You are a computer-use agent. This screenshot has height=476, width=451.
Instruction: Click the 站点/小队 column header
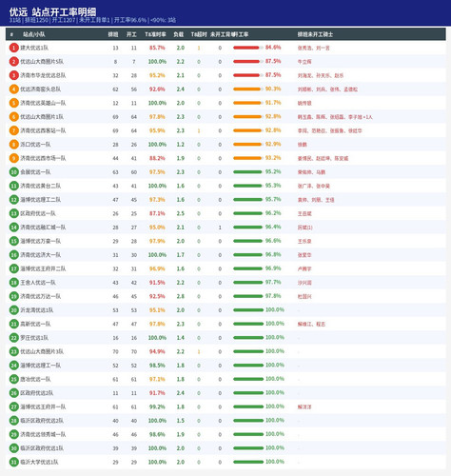[x=34, y=34]
